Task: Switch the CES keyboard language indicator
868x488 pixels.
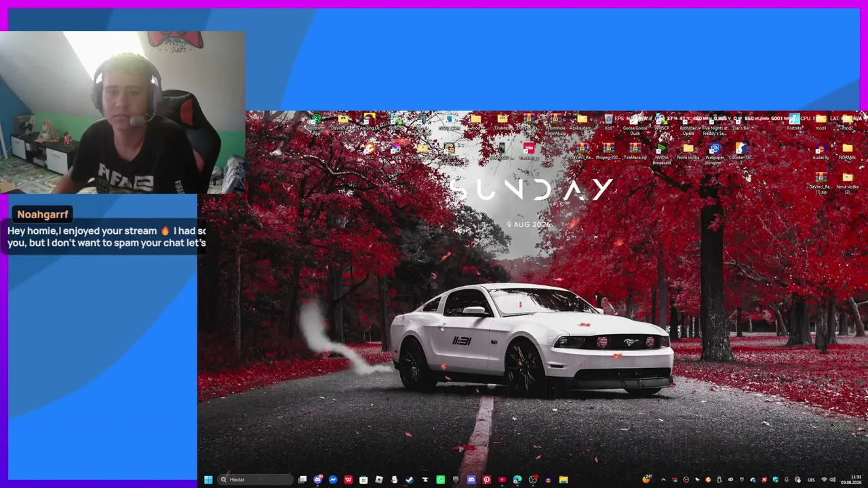Action: [x=811, y=480]
